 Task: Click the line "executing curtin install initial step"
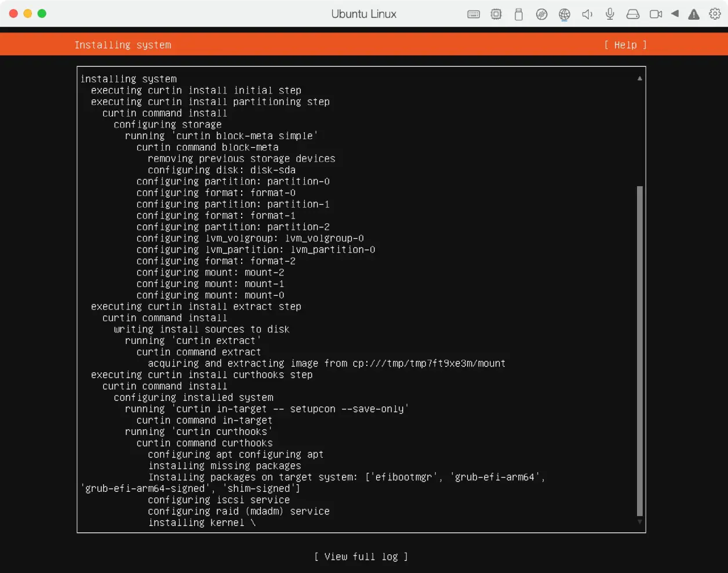click(x=196, y=90)
